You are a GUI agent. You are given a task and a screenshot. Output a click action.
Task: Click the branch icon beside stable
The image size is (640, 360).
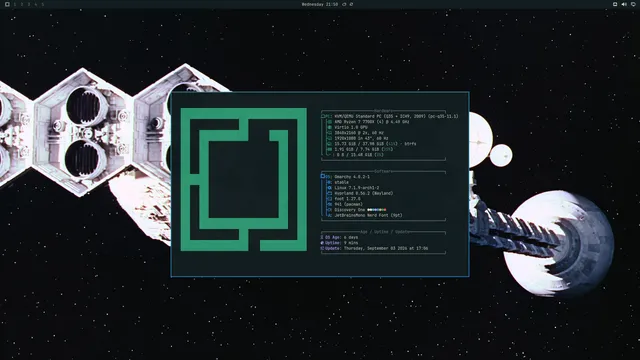(330, 182)
